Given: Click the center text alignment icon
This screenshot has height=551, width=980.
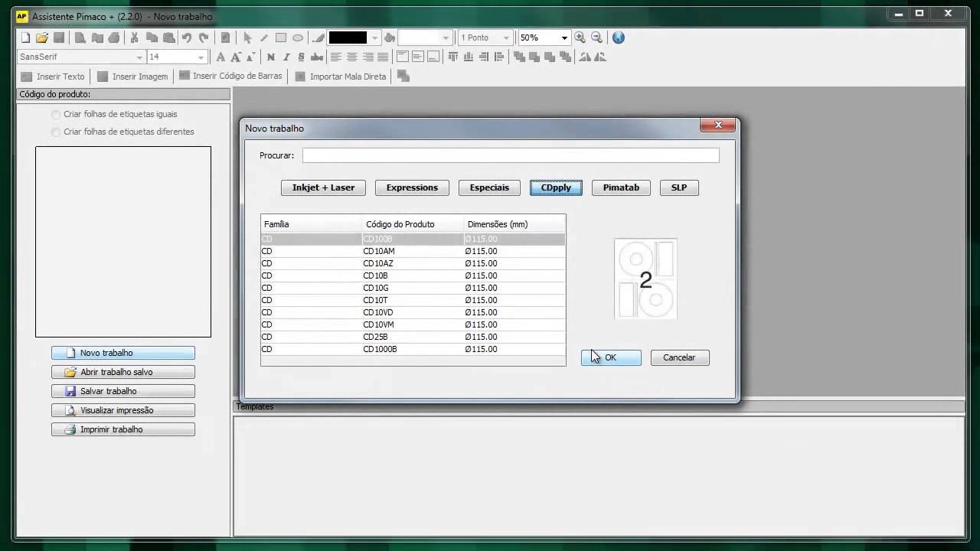Looking at the screenshot, I should pyautogui.click(x=352, y=57).
